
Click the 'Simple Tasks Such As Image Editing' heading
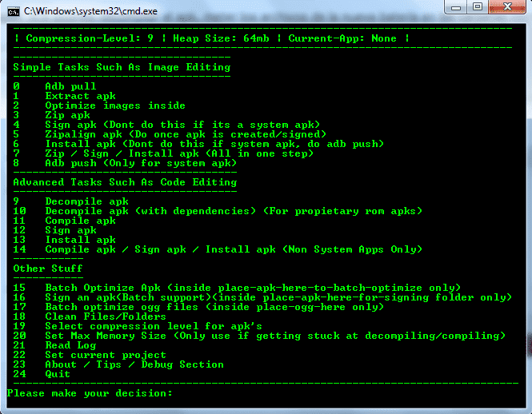point(122,67)
